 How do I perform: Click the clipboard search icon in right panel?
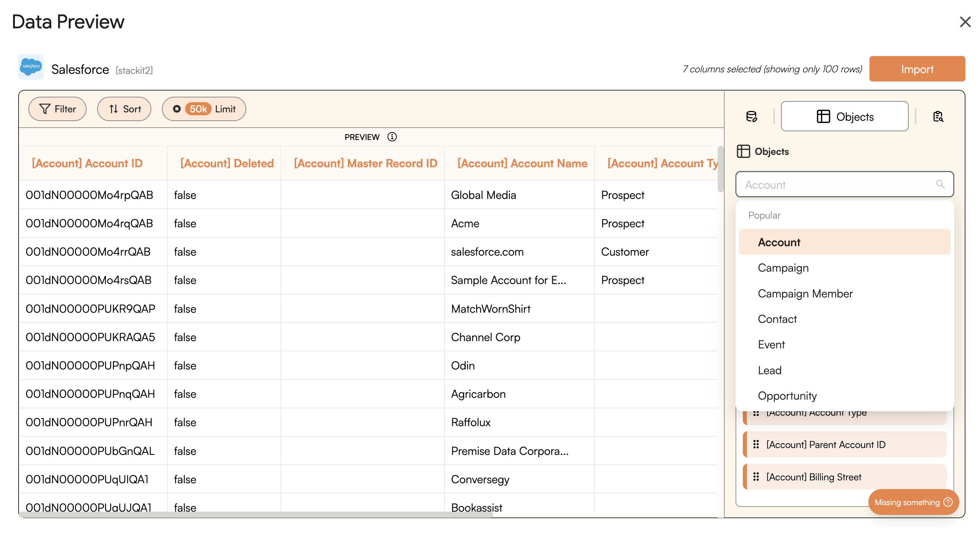(x=938, y=116)
